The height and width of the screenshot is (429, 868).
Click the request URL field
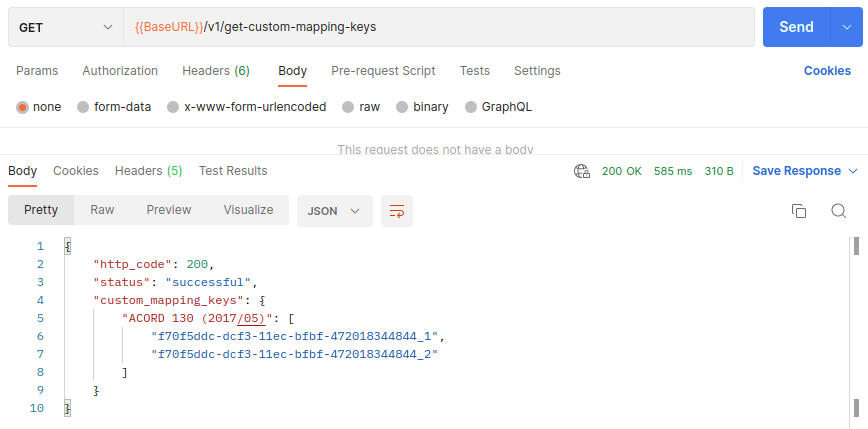[440, 27]
